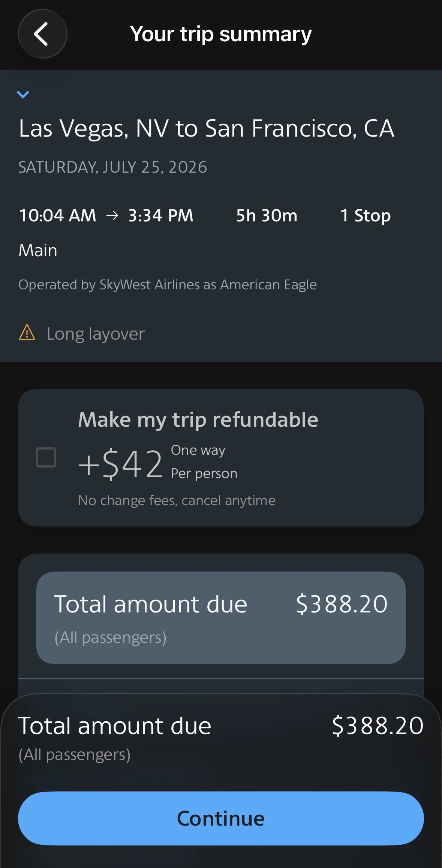Tap the 1 Stop label
Screen dimensions: 442x868
click(366, 216)
